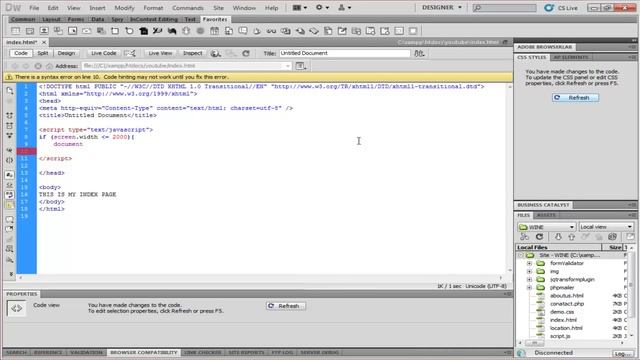Screen dimensions: 640x360
Task: Expand the img folder
Action: [529, 271]
